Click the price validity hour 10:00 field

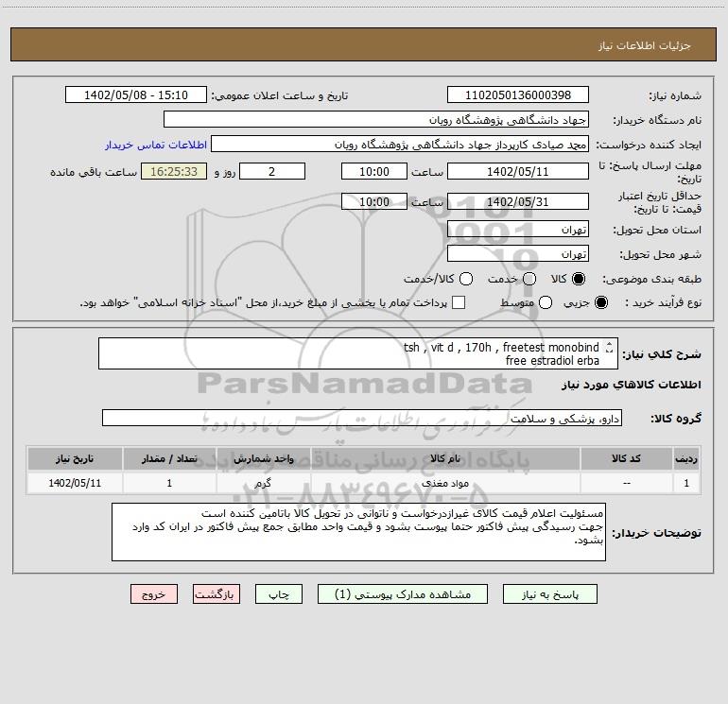click(x=374, y=201)
